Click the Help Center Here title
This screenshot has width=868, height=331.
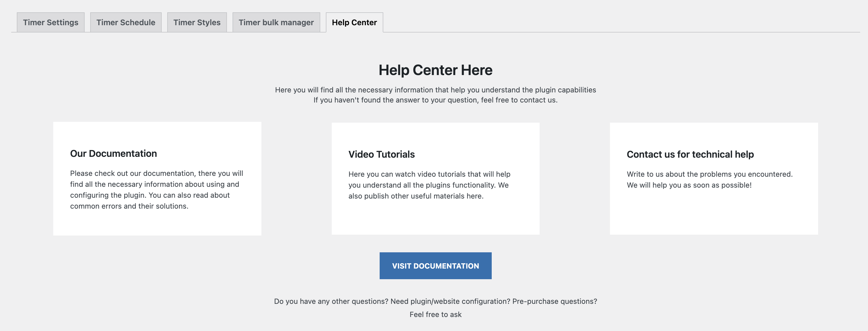435,70
